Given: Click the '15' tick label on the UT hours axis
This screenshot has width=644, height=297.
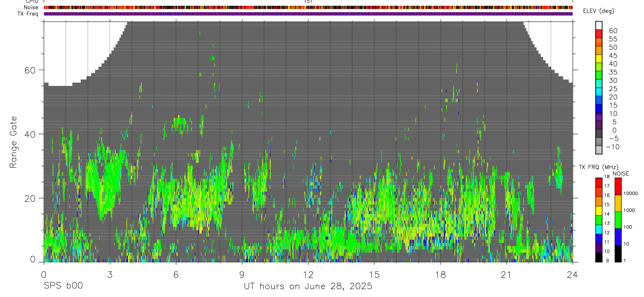Looking at the screenshot, I should [374, 274].
